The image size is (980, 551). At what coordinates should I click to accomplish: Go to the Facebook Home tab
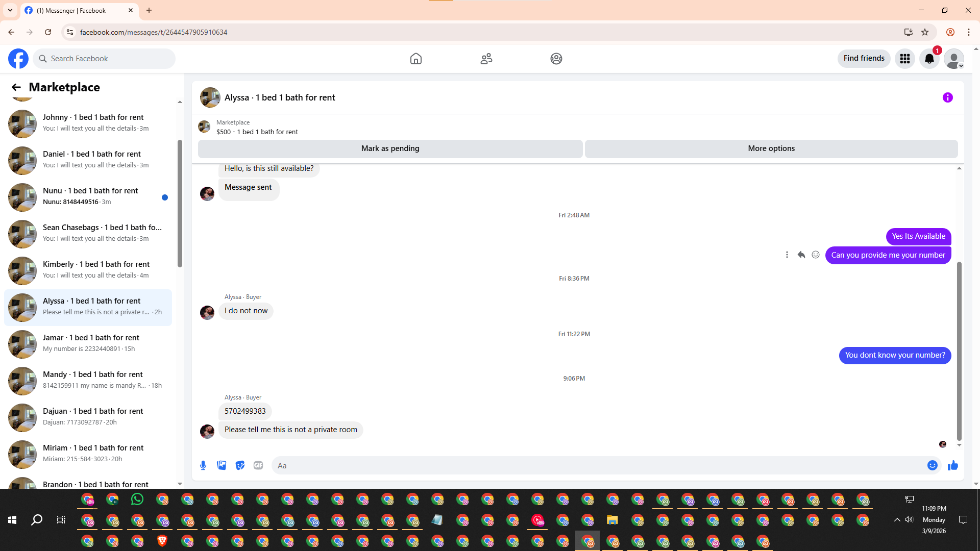[x=416, y=59]
